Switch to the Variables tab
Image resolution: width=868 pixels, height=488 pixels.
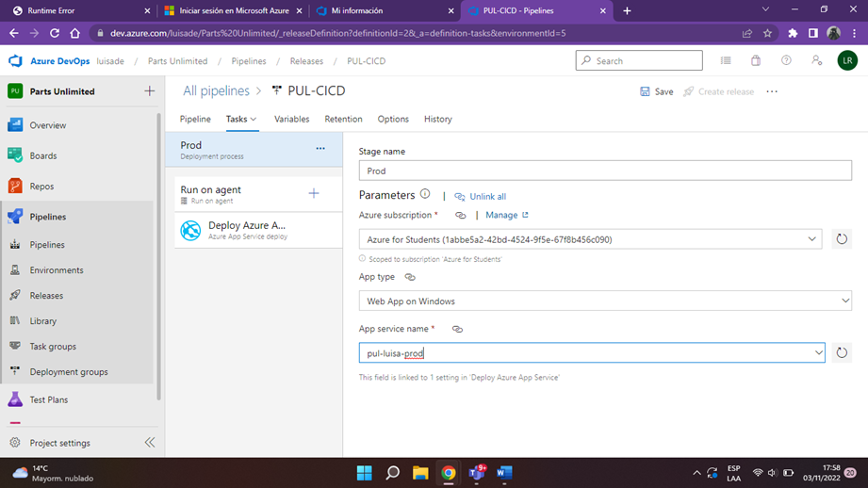pos(292,119)
